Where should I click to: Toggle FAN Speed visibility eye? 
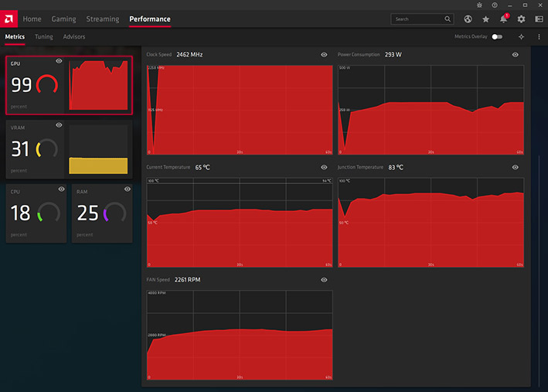(324, 280)
